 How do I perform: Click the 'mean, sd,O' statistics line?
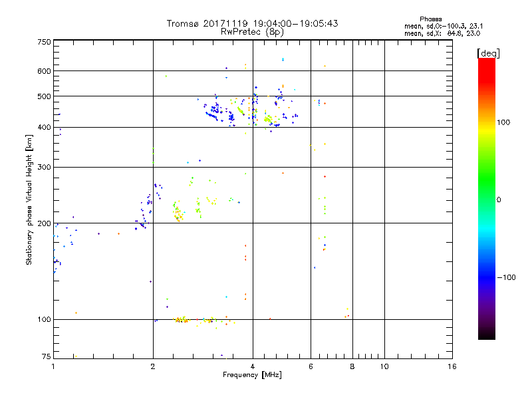click(444, 26)
